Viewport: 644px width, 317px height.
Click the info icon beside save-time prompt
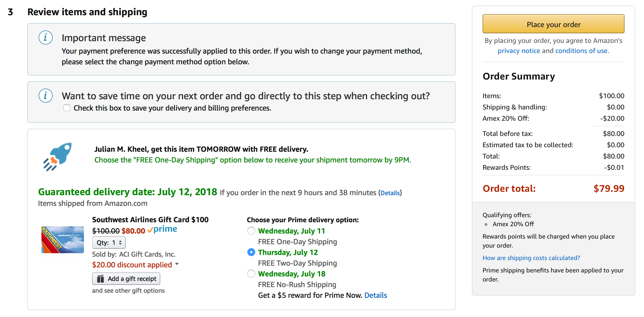46,96
